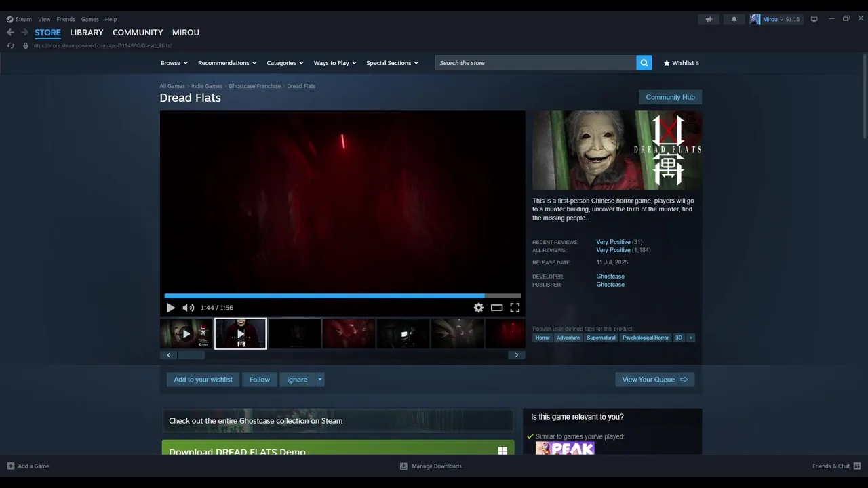
Task: Open the View menu
Action: (x=44, y=19)
